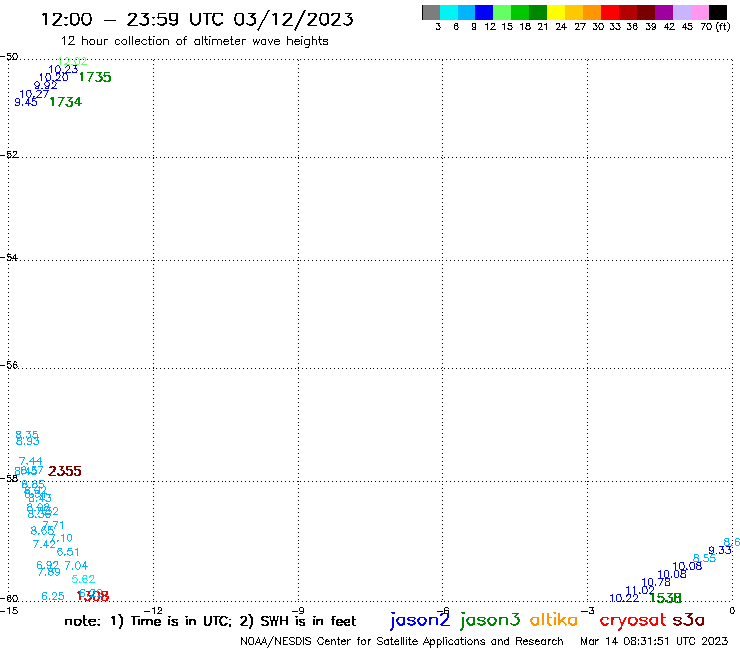The height and width of the screenshot is (650, 740).
Task: Click the cryosat satellite legend label
Action: (x=633, y=621)
